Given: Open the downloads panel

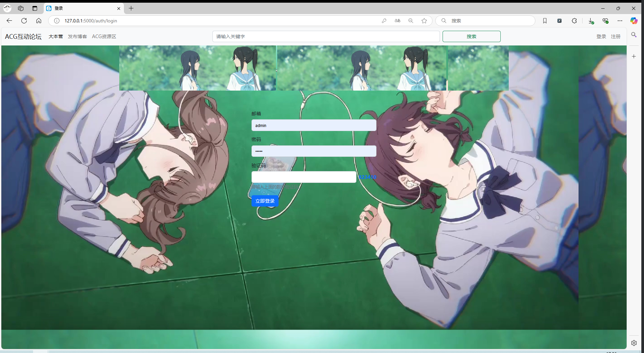Looking at the screenshot, I should pyautogui.click(x=591, y=21).
